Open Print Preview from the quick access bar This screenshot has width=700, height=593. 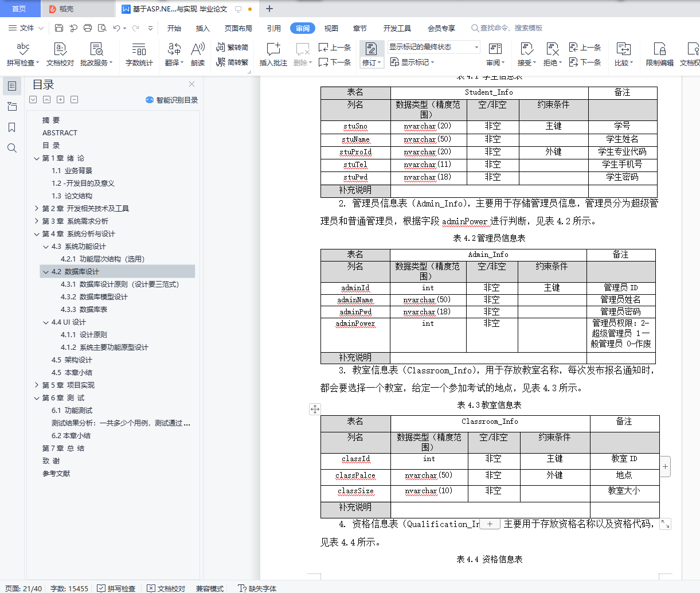pos(102,28)
